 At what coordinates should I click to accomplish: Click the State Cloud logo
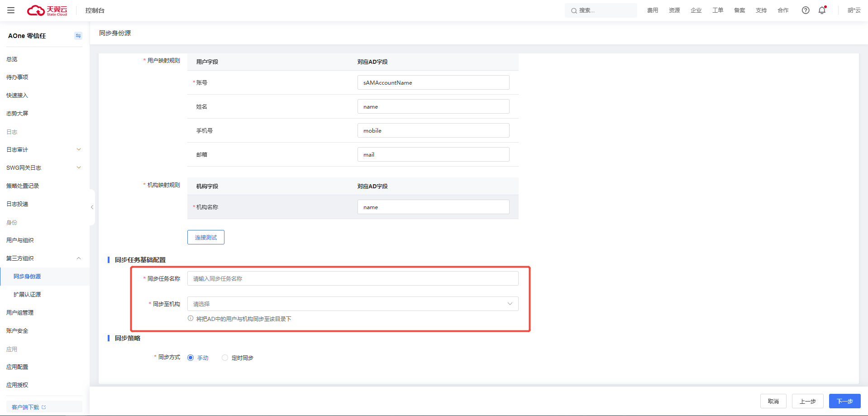coord(47,10)
